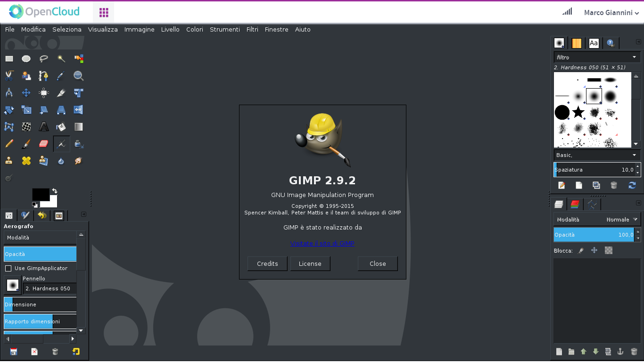Select the Paintbrush tool
The width and height of the screenshot is (644, 362).
26,144
